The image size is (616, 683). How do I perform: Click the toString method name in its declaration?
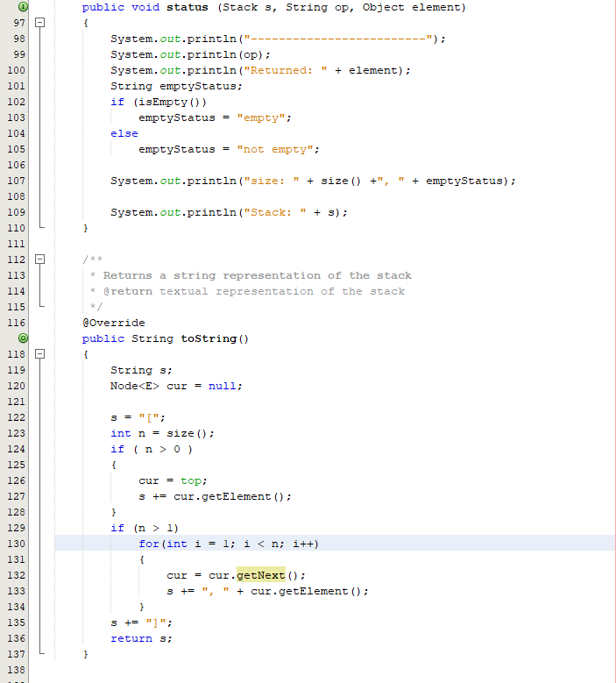coord(209,338)
